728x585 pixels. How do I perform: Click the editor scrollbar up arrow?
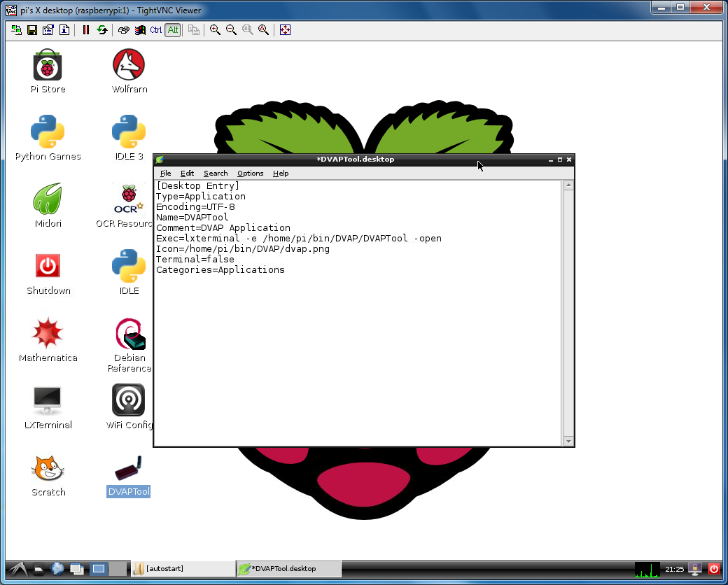(x=568, y=185)
